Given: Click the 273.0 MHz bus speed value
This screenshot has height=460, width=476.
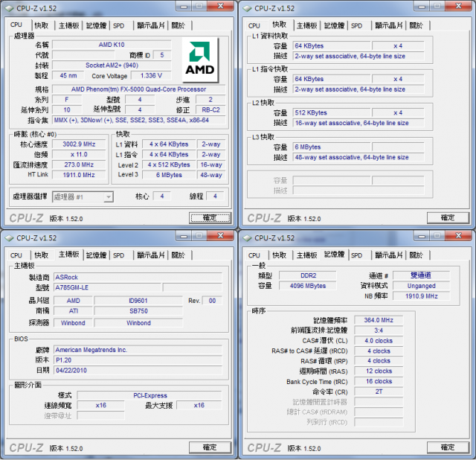Looking at the screenshot, I should point(79,164).
